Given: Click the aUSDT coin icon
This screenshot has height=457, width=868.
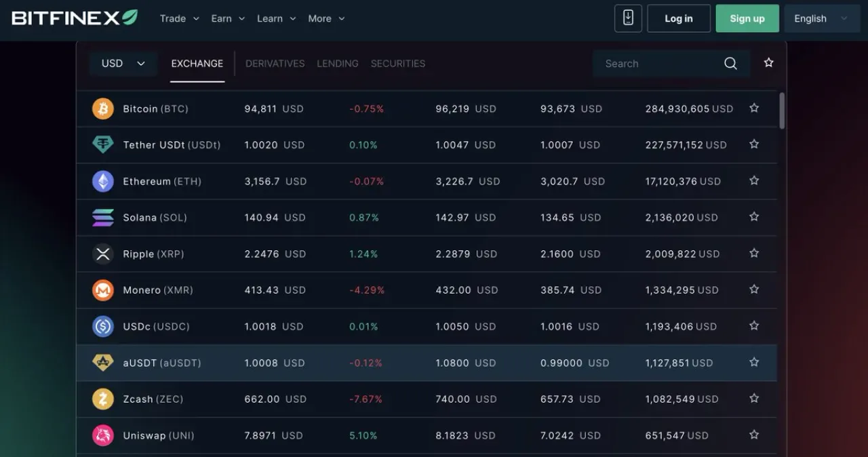Looking at the screenshot, I should (x=103, y=363).
